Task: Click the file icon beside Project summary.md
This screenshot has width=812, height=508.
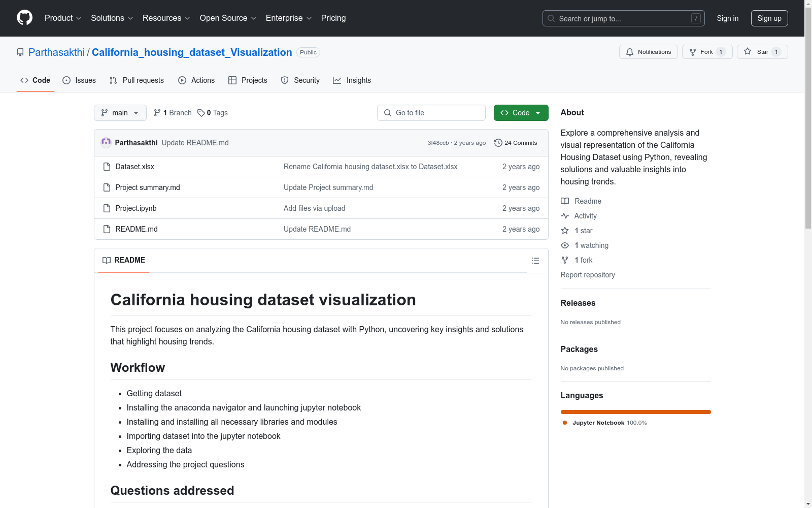Action: point(107,187)
